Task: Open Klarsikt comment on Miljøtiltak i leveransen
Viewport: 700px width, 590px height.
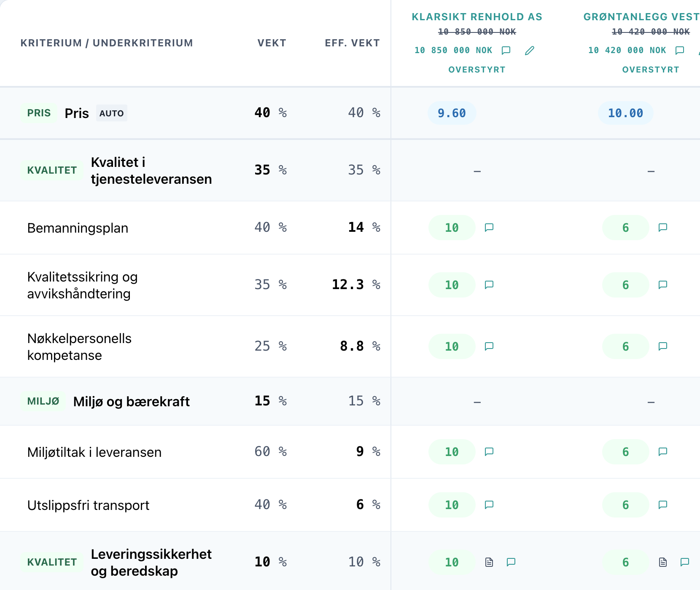Action: pyautogui.click(x=489, y=452)
